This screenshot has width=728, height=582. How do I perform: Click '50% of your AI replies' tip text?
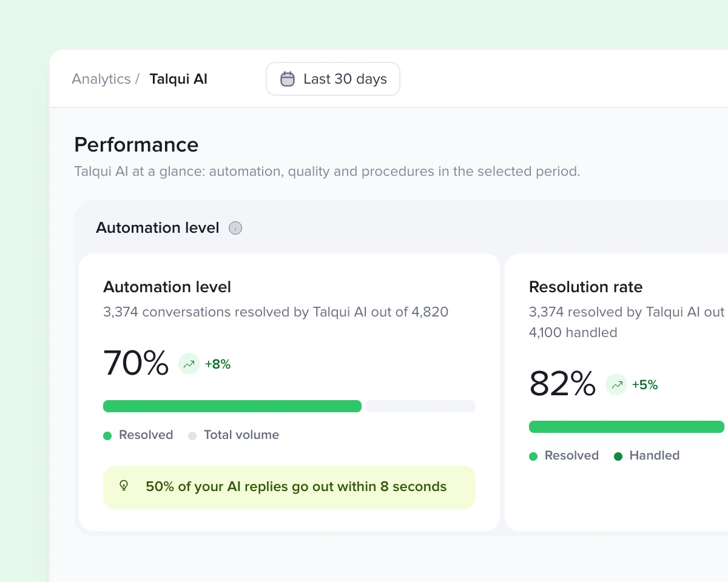click(296, 487)
